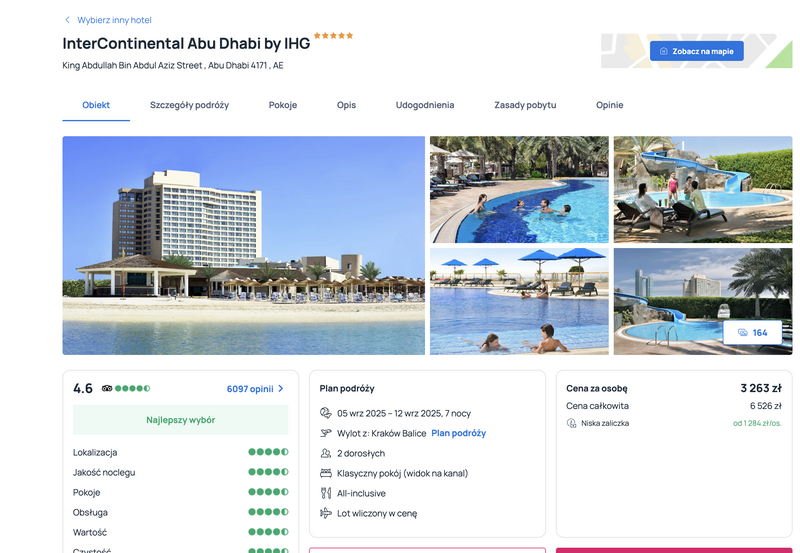Click the calendar icon beside travel dates

(326, 413)
